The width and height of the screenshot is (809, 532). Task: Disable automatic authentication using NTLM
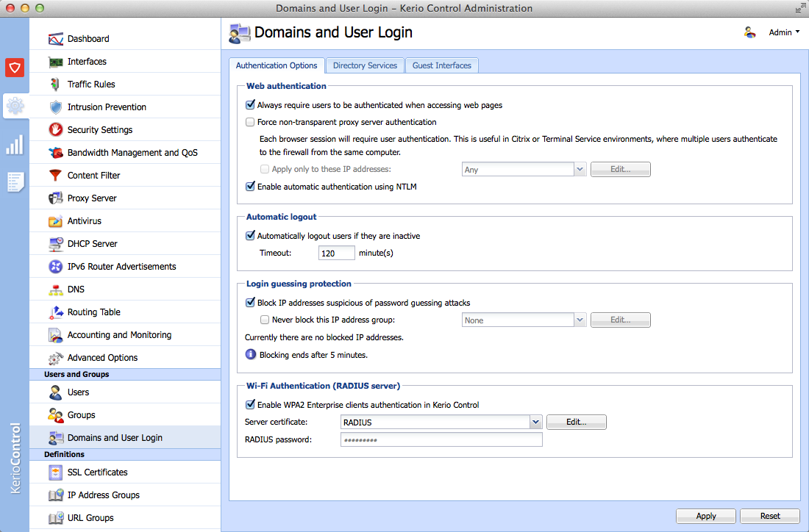[250, 186]
